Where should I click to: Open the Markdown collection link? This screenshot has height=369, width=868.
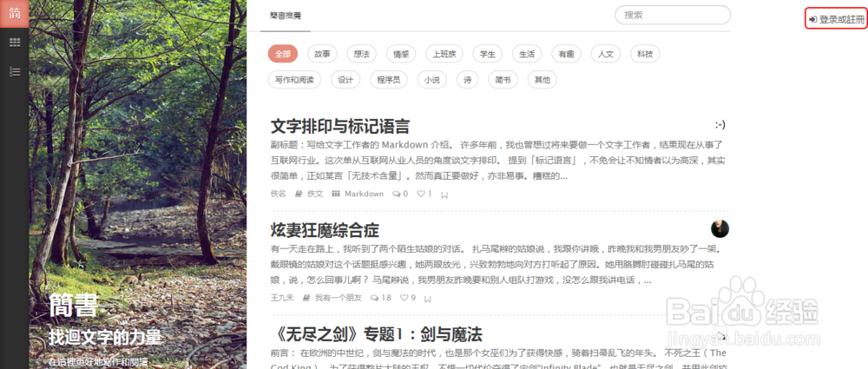pos(364,194)
